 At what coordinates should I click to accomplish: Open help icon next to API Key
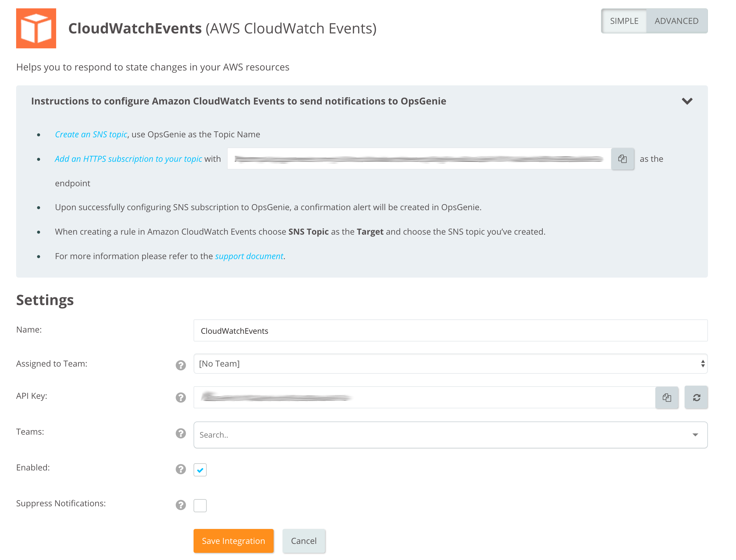pos(181,397)
